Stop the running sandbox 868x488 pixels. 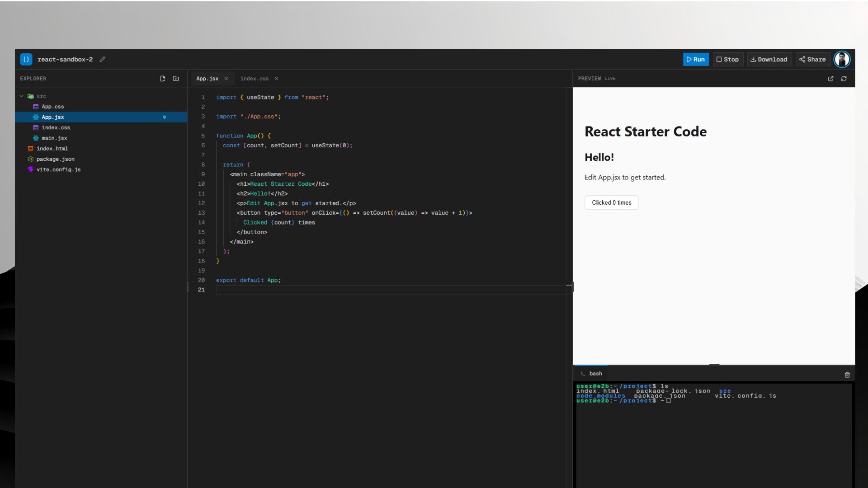pyautogui.click(x=728, y=59)
